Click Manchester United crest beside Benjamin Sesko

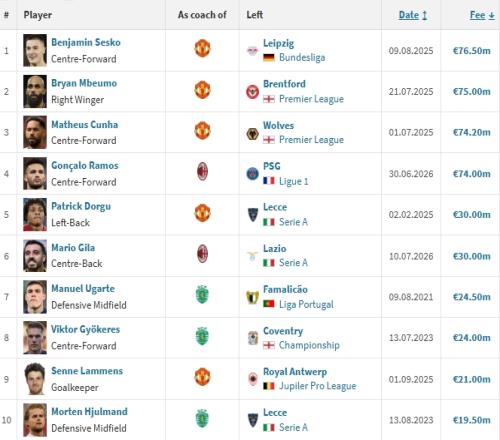[x=202, y=48]
